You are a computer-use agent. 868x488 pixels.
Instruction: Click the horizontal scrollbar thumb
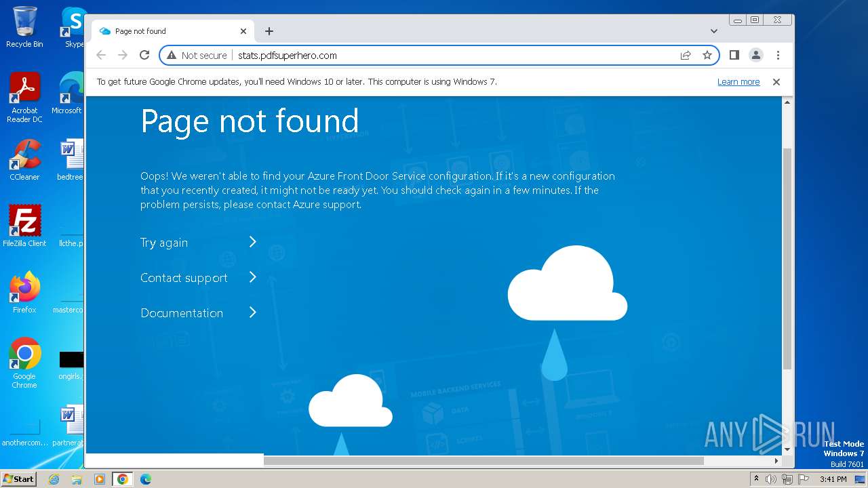coord(484,461)
